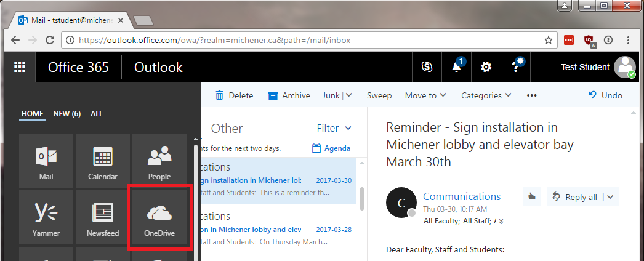This screenshot has width=644, height=261.
Task: Launch the Yammer app tile
Action: coord(46,217)
